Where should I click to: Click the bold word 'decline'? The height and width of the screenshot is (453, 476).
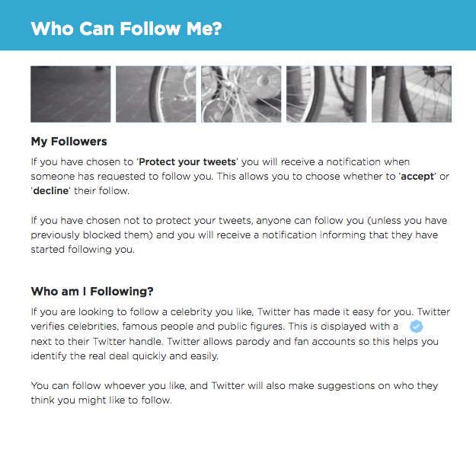[51, 191]
